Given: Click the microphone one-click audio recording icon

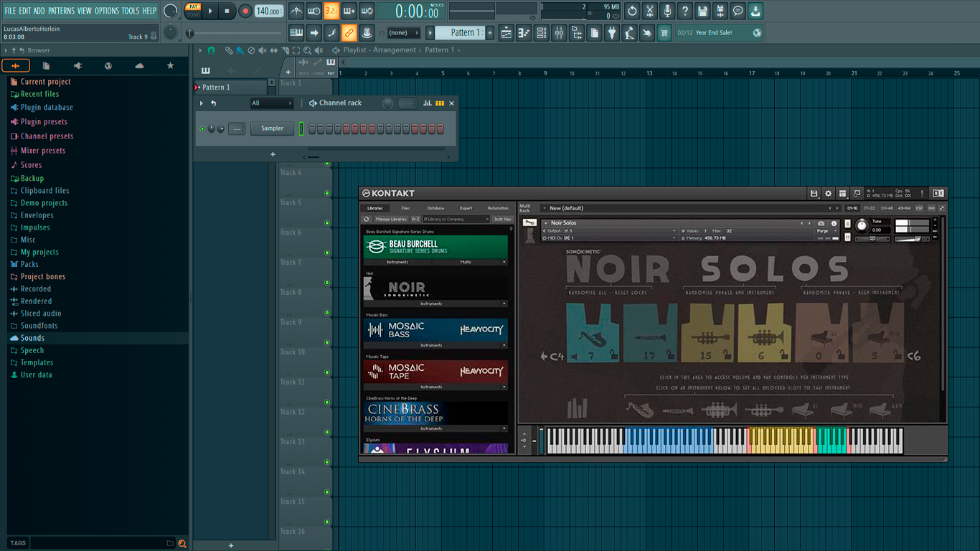Looking at the screenshot, I should pos(667,11).
